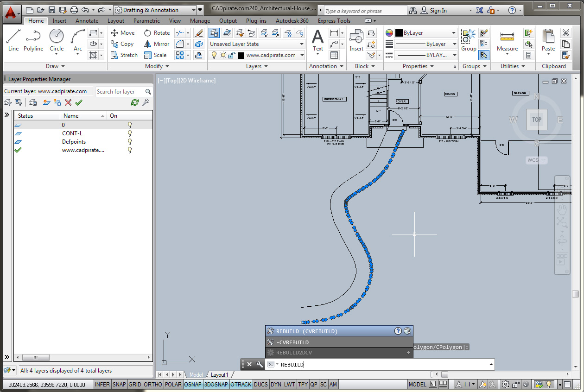The height and width of the screenshot is (392, 584).
Task: Toggle OSNAP in status bar
Action: (193, 385)
